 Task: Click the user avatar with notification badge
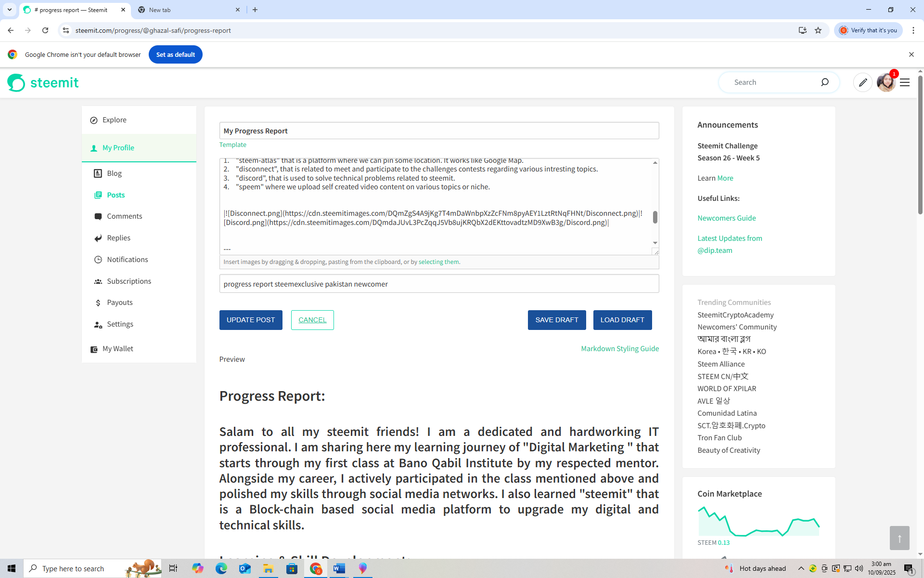click(886, 83)
